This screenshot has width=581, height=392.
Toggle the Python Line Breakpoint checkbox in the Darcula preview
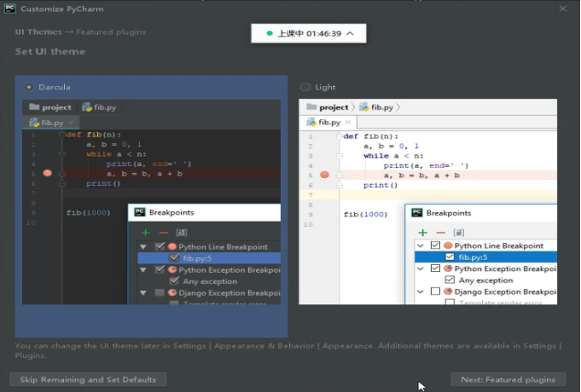click(x=160, y=246)
